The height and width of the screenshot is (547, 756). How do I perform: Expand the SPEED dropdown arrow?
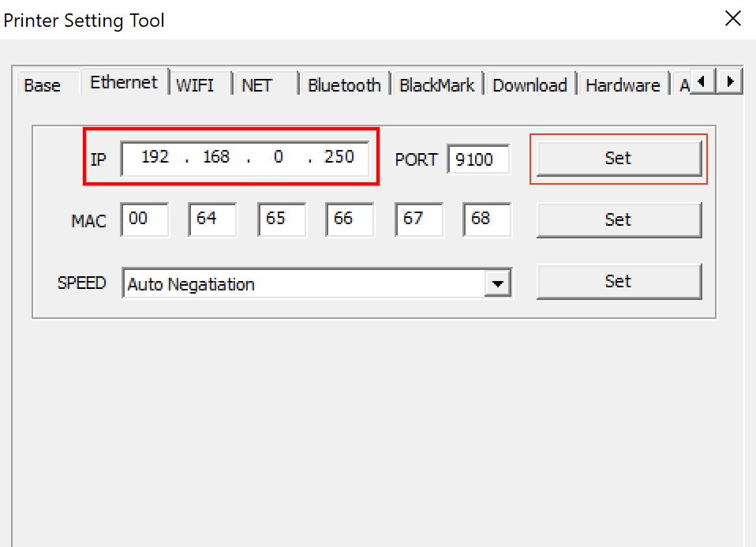pos(497,284)
